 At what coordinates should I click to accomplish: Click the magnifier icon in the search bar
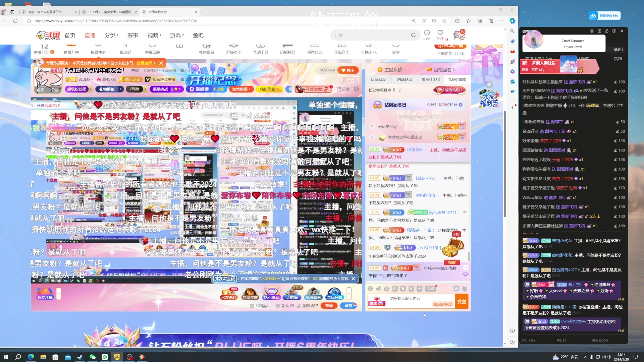click(x=413, y=35)
